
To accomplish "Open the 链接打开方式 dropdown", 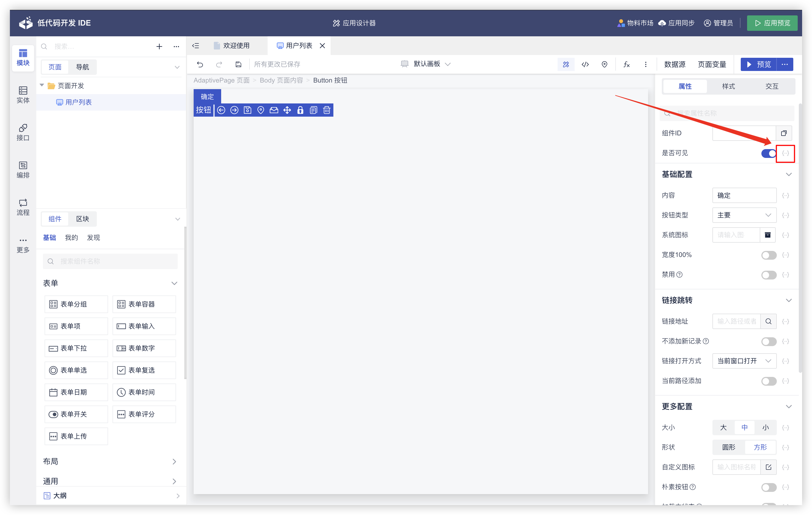I will (744, 361).
